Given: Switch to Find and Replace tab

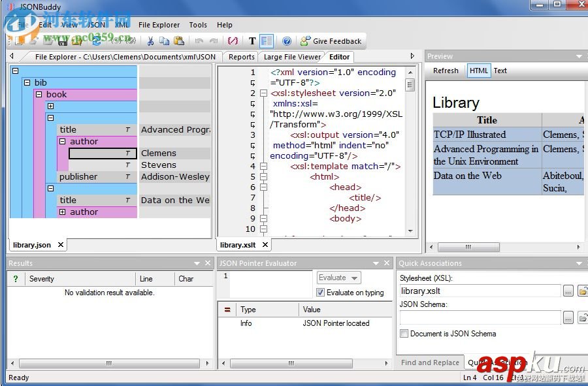Looking at the screenshot, I should 430,362.
